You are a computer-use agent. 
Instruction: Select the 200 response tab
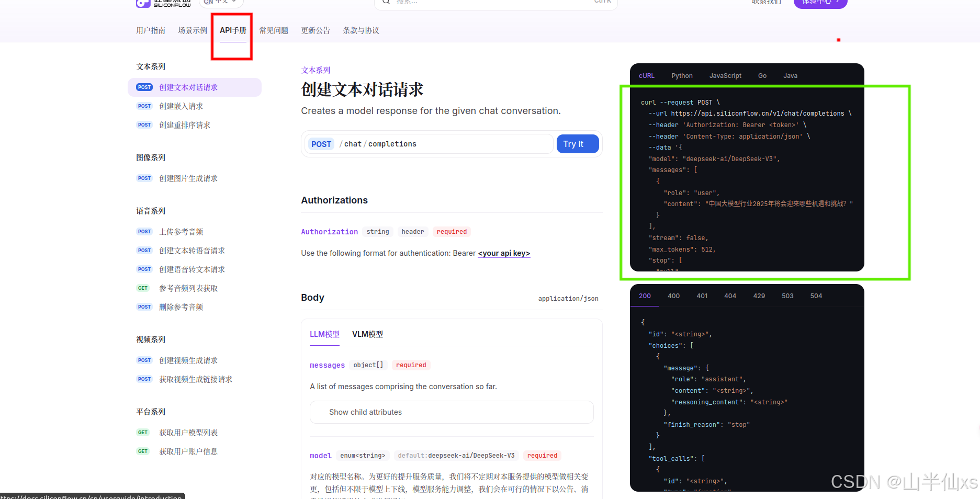click(645, 296)
